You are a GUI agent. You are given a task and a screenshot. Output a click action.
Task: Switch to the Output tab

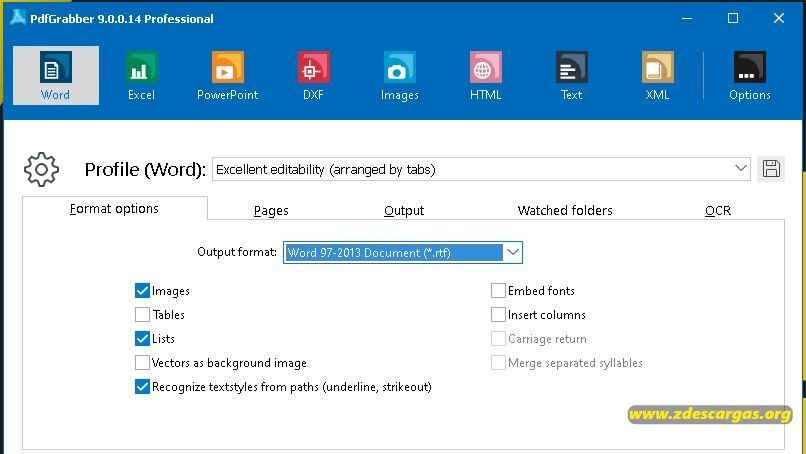pos(404,210)
